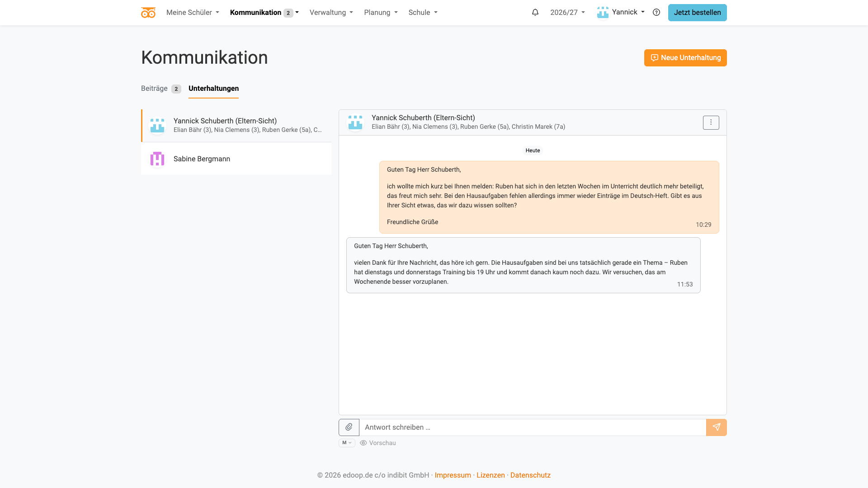Expand the Planung menu

coord(381,13)
